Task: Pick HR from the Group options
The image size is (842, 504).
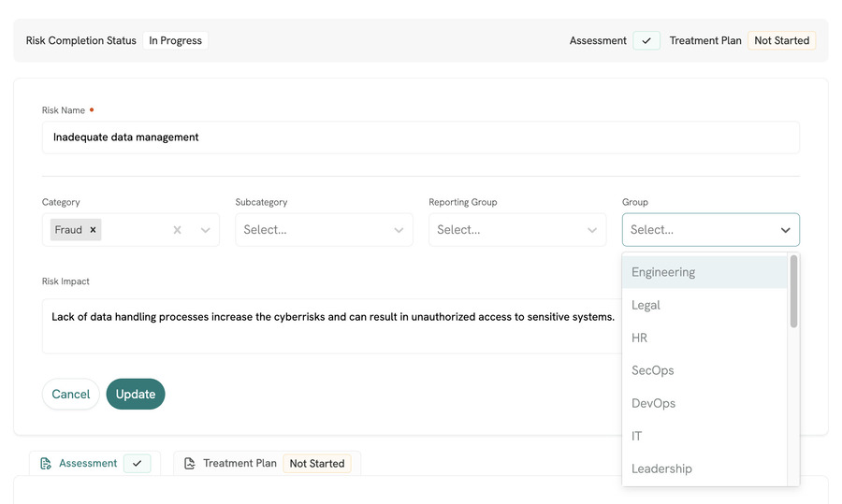Action: (639, 338)
